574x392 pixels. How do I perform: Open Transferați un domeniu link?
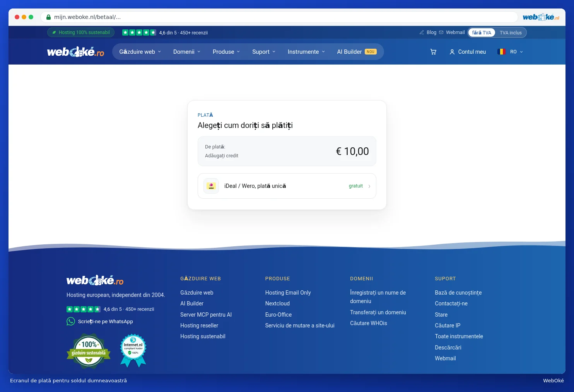[378, 312]
